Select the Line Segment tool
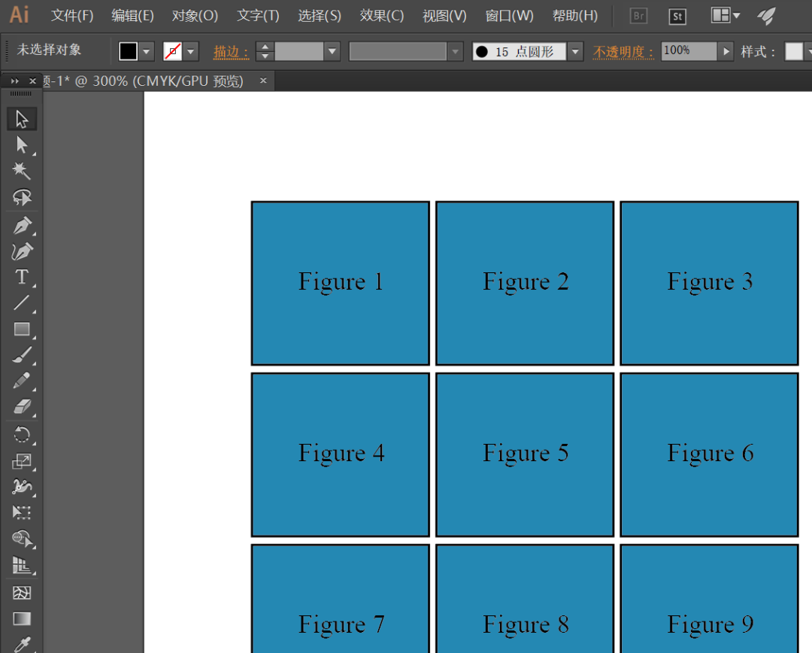The width and height of the screenshot is (812, 653). (22, 303)
